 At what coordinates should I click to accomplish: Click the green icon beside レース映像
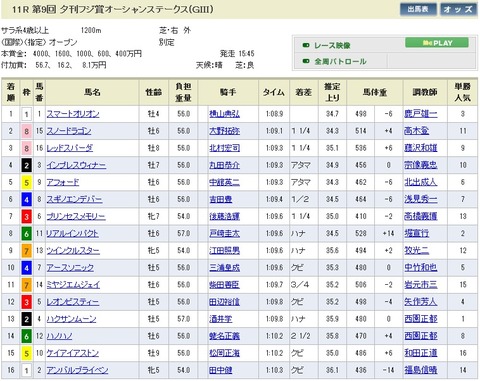[306, 45]
